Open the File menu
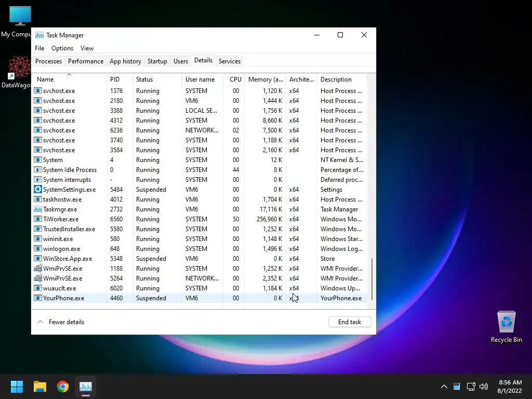The image size is (532, 399). click(39, 48)
